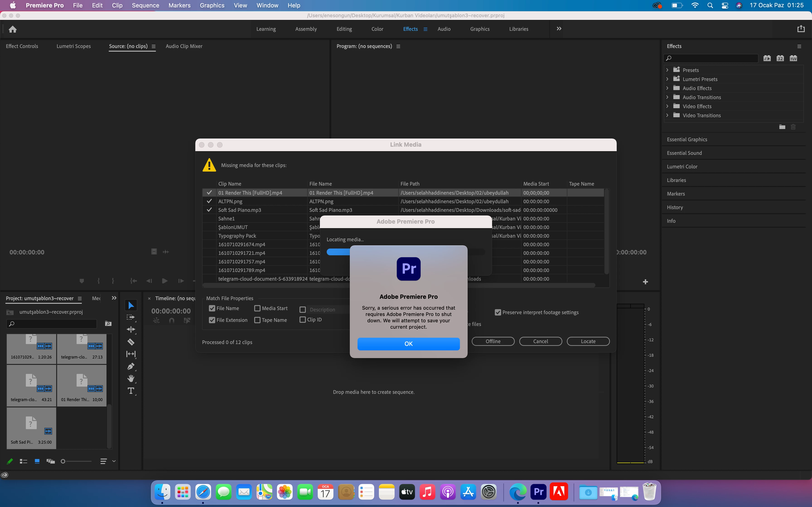This screenshot has height=507, width=812.
Task: Select the Hand tool
Action: [131, 379]
